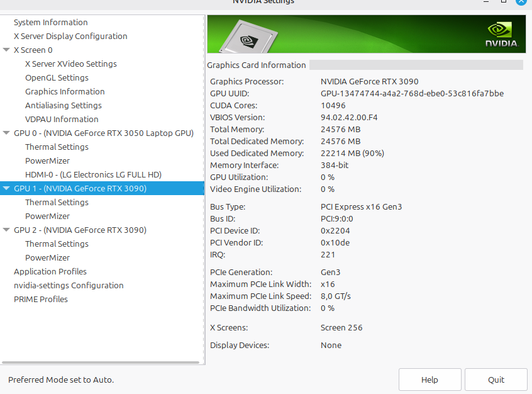
Task: Click the Graphics Processor value NVIDIA GeForce RTX 3090
Action: tap(370, 82)
